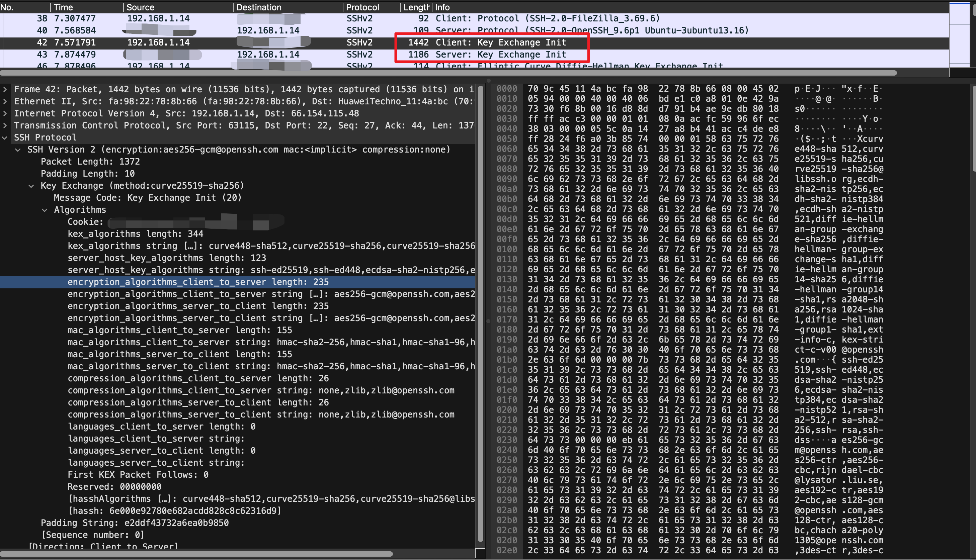Sort packet list by Destination column

288,7
